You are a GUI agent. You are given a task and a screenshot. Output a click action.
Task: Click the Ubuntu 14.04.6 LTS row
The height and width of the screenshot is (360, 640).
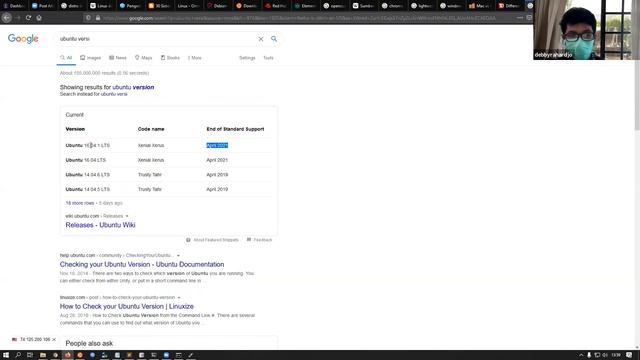point(169,175)
